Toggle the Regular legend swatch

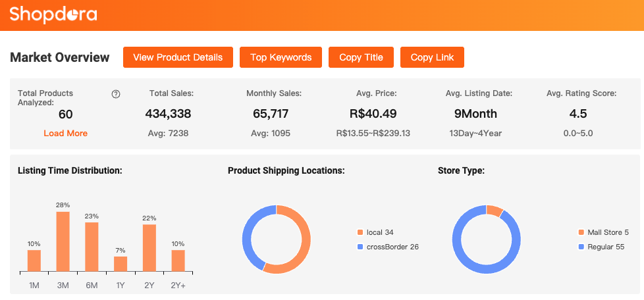(x=581, y=247)
